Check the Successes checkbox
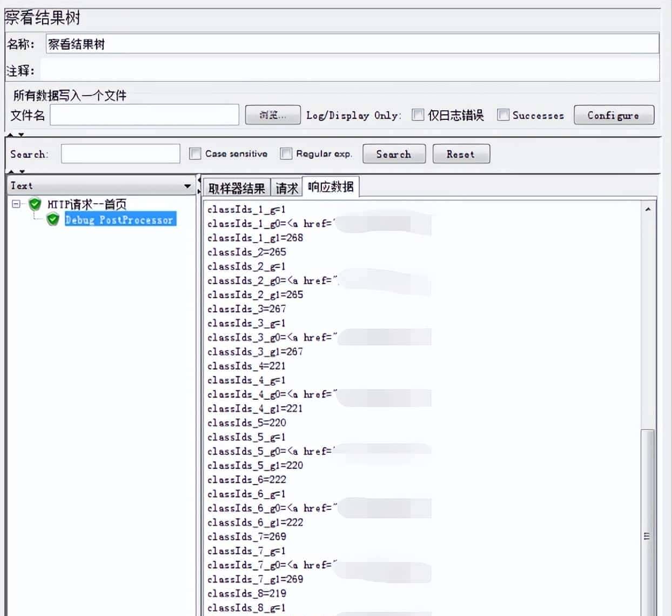672x616 pixels. click(x=502, y=115)
